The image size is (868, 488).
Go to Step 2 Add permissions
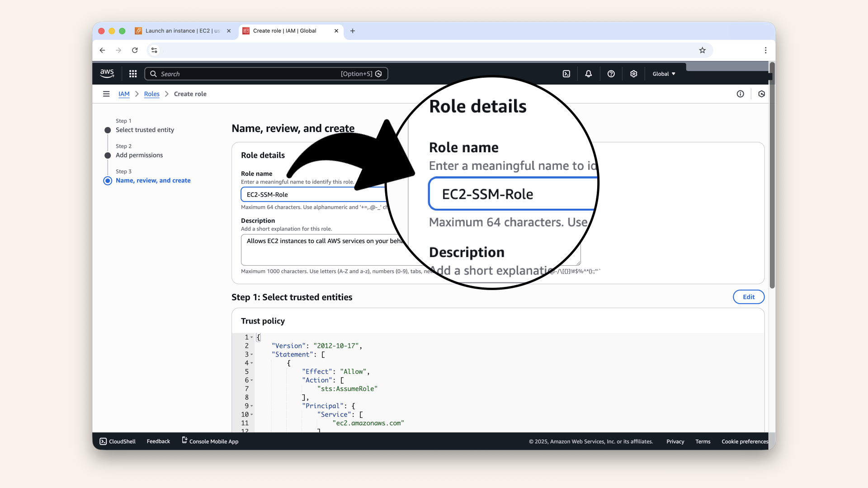click(139, 155)
